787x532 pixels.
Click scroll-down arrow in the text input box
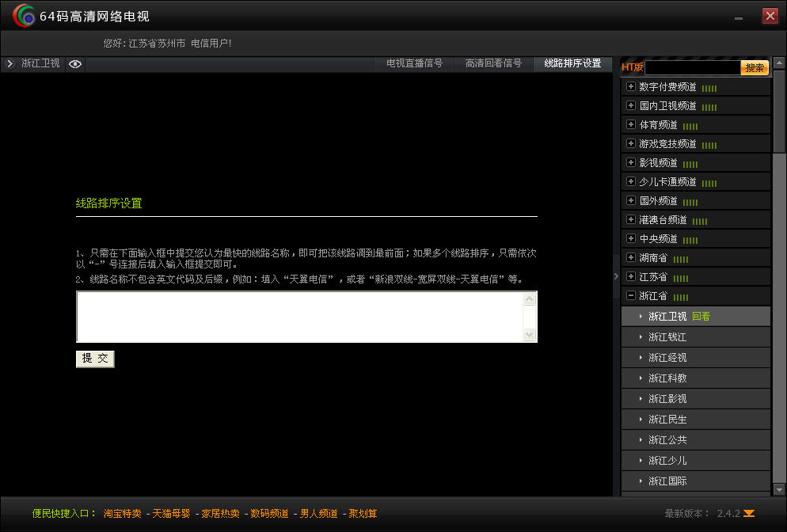point(530,335)
